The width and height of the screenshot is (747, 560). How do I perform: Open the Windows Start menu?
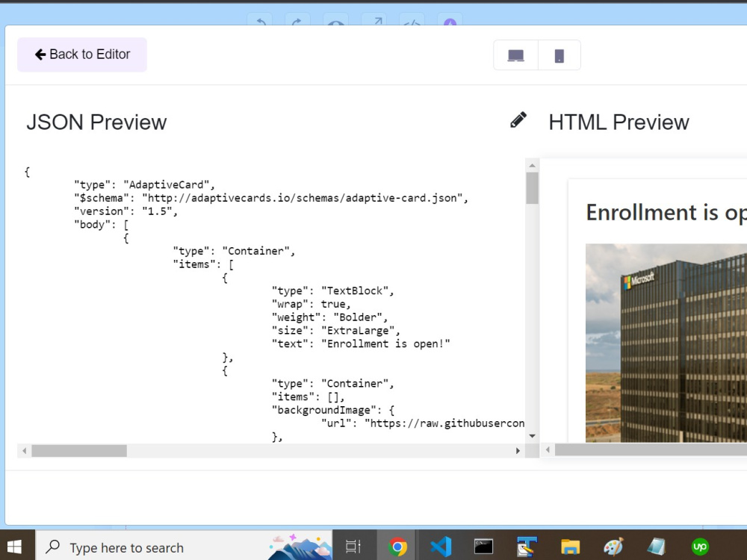(14, 547)
